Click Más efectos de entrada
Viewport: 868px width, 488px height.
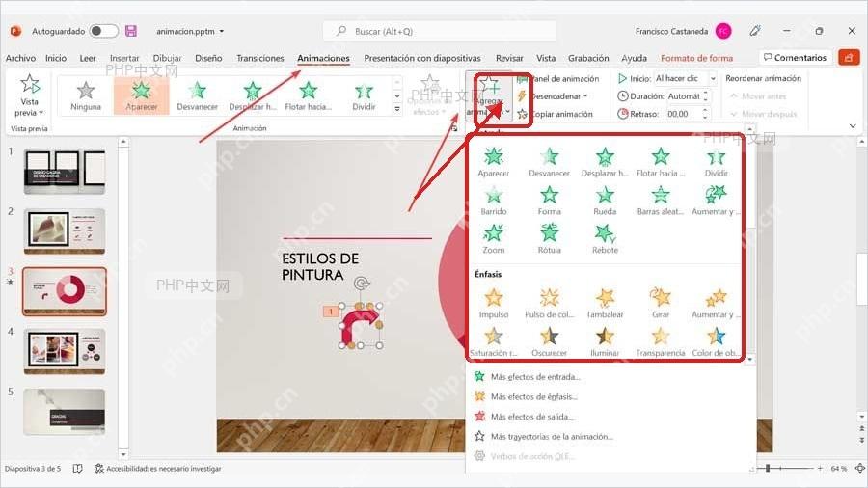(x=527, y=377)
